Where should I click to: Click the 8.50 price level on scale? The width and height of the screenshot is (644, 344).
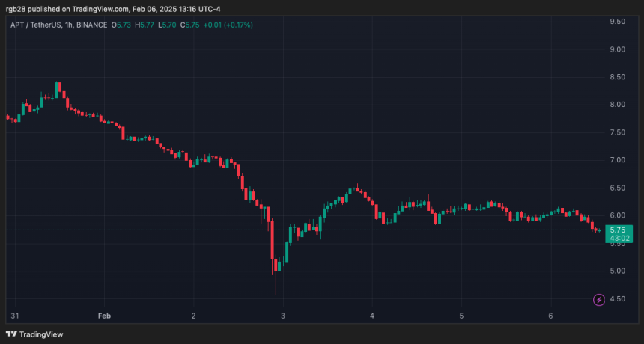(618, 77)
